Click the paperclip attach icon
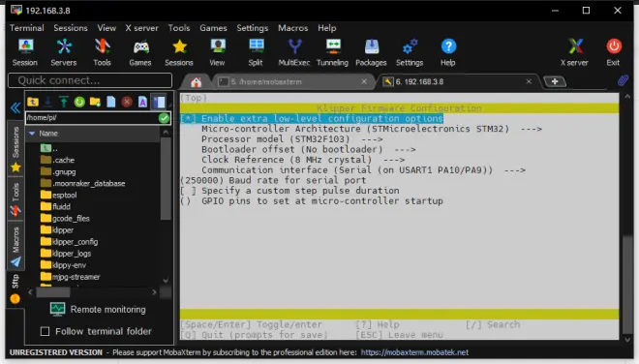Screen dimensions: 639x364 (x=623, y=80)
